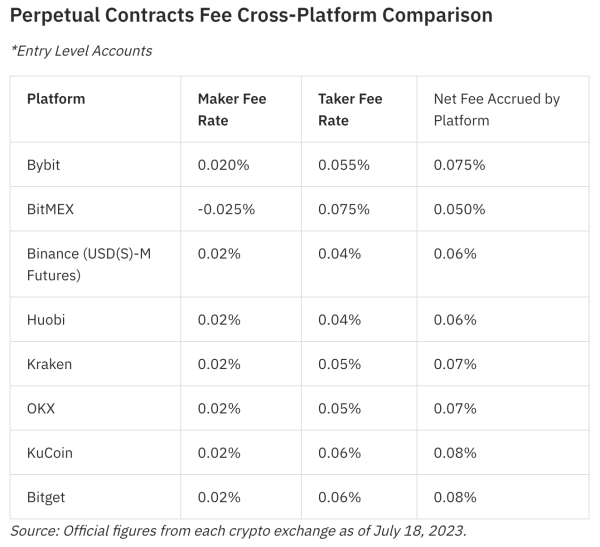Select the Bitget platform cell
This screenshot has height=547, width=600.
pos(47,497)
